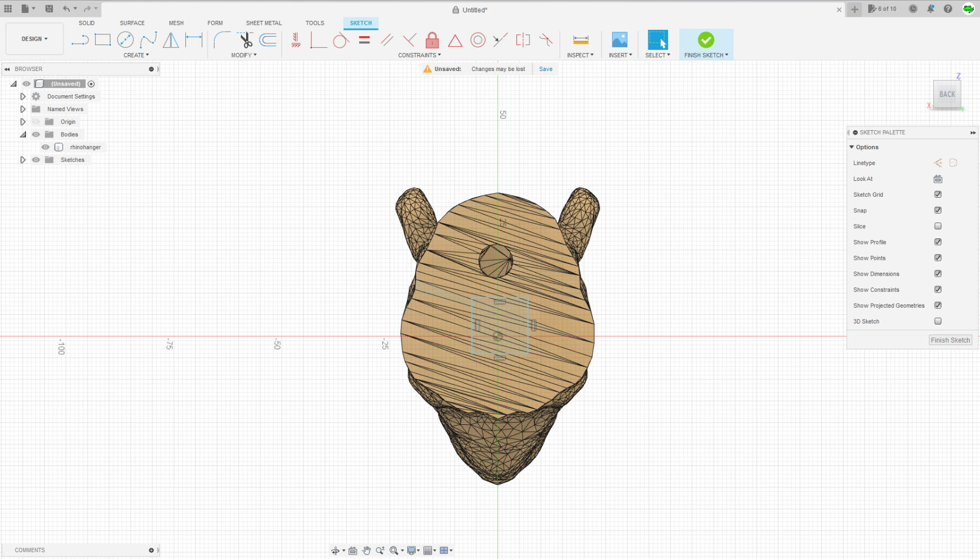The height and width of the screenshot is (559, 980).
Task: Select the Sketch Dimension tool
Action: click(x=580, y=40)
